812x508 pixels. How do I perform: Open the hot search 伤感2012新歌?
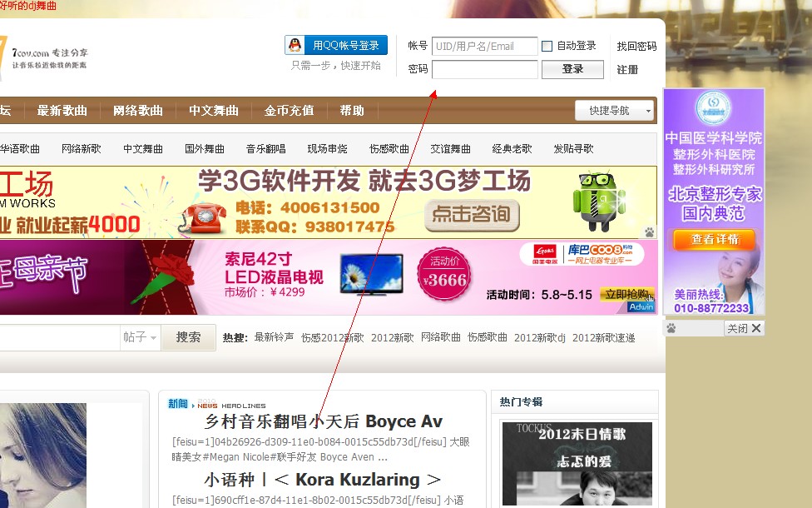click(x=333, y=338)
